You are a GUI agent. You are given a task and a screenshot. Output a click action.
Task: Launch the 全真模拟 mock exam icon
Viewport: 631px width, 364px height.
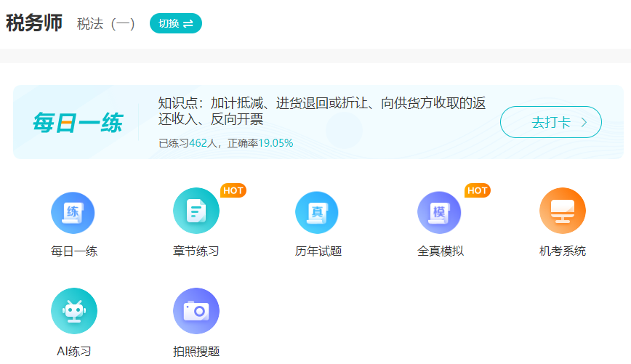pyautogui.click(x=440, y=211)
